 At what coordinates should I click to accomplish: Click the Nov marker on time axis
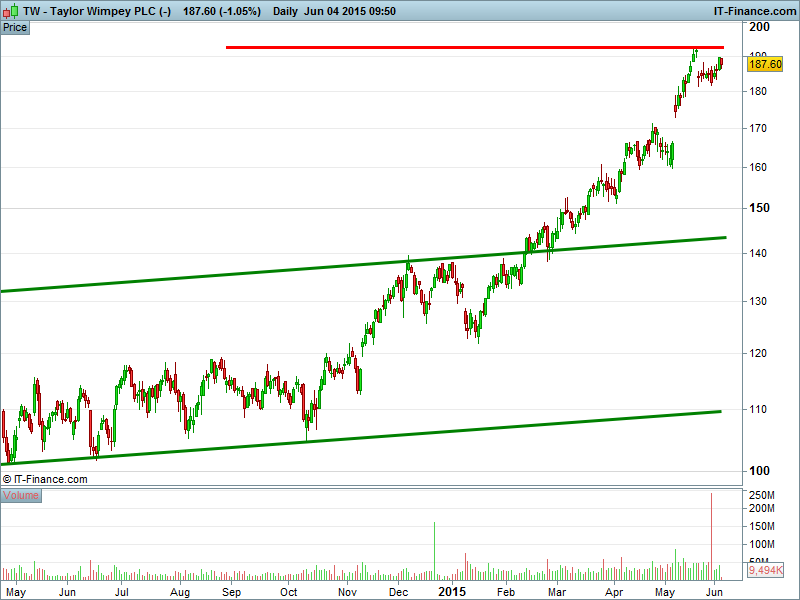pyautogui.click(x=347, y=592)
